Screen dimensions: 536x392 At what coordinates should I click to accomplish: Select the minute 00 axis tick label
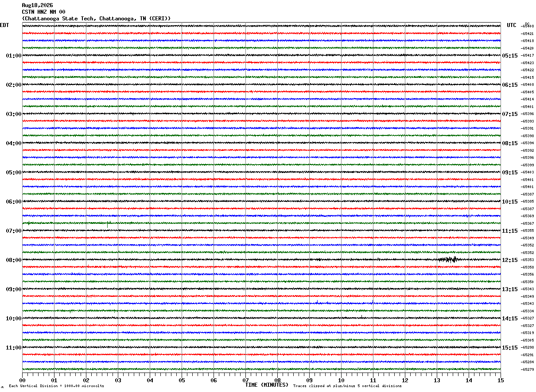coord(22,380)
